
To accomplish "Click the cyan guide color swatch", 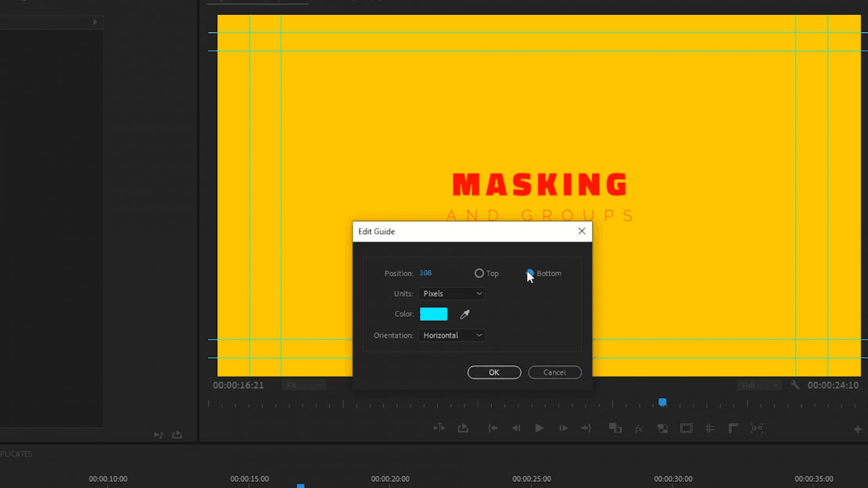I will pos(433,314).
